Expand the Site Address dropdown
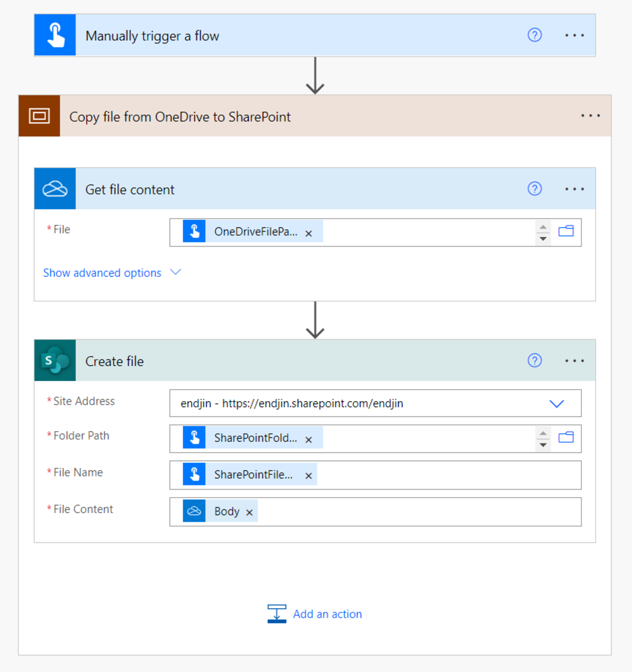The image size is (632, 672). (x=557, y=404)
